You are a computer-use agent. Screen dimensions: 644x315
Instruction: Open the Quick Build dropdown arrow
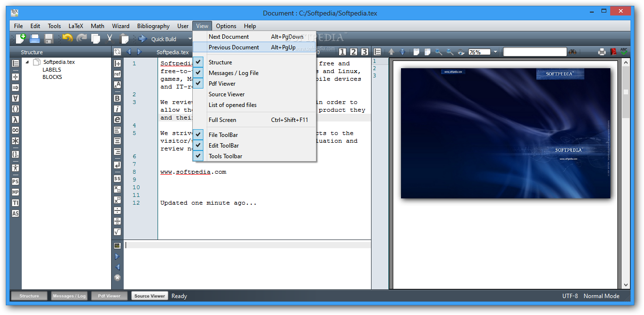pyautogui.click(x=190, y=39)
